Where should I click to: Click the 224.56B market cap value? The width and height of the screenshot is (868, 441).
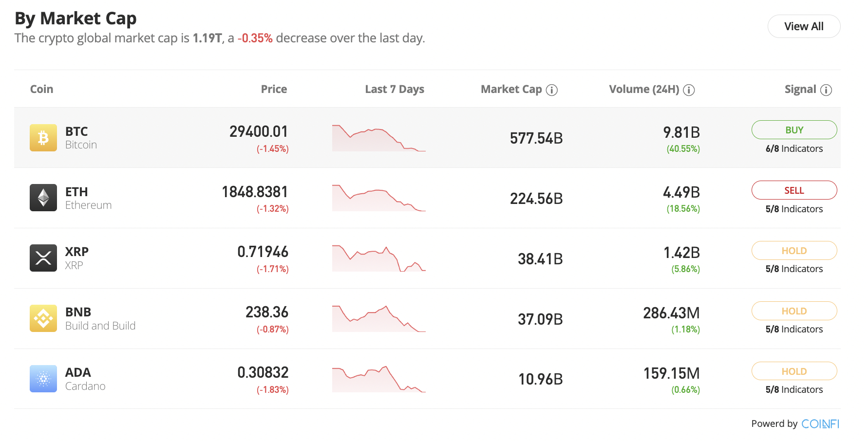click(x=536, y=199)
